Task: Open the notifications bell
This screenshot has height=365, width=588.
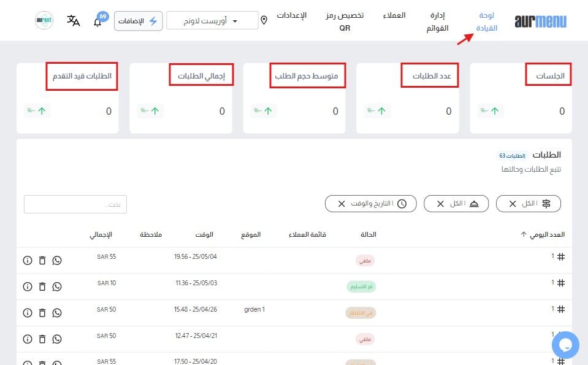Action: point(97,21)
